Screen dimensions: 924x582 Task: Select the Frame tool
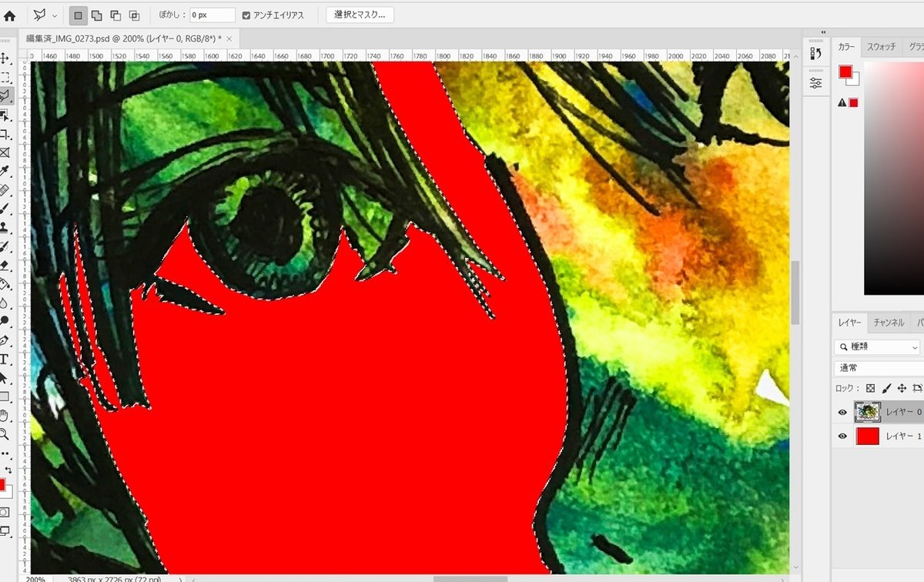tap(5, 152)
